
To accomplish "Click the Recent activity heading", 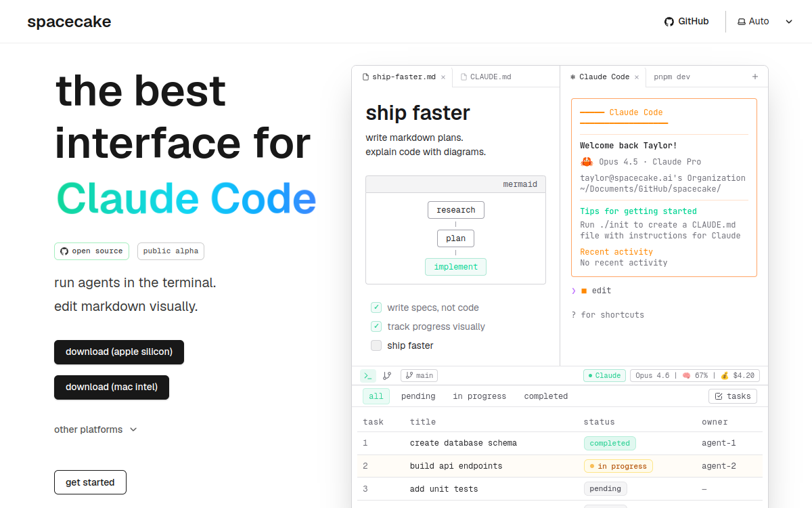I will click(616, 252).
